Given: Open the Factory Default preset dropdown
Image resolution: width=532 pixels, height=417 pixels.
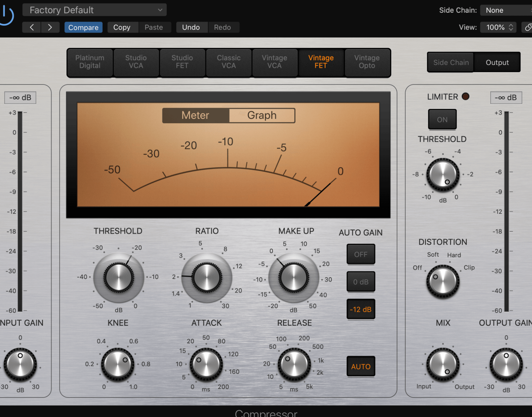Looking at the screenshot, I should point(94,10).
